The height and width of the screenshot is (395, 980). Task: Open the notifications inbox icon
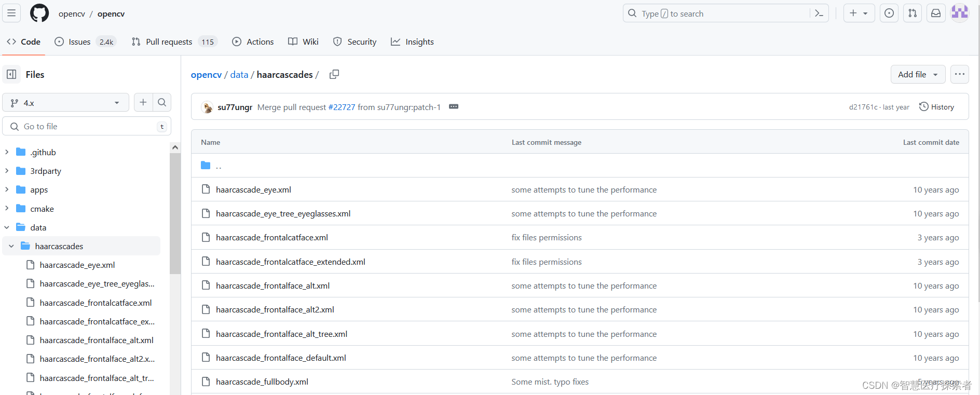(x=936, y=13)
